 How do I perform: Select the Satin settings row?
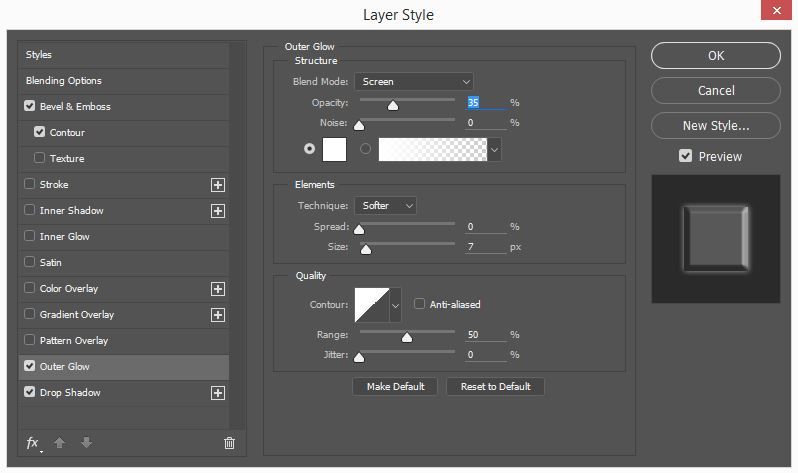[x=123, y=263]
